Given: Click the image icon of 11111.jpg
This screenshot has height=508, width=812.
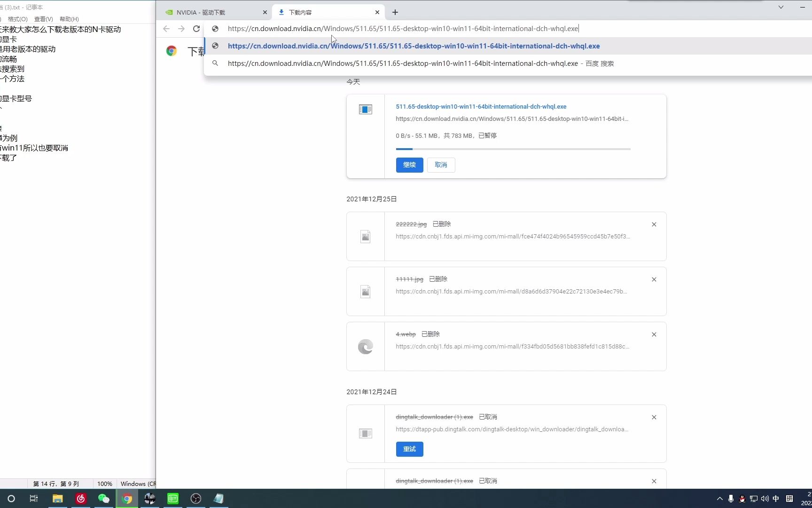Looking at the screenshot, I should click(365, 292).
